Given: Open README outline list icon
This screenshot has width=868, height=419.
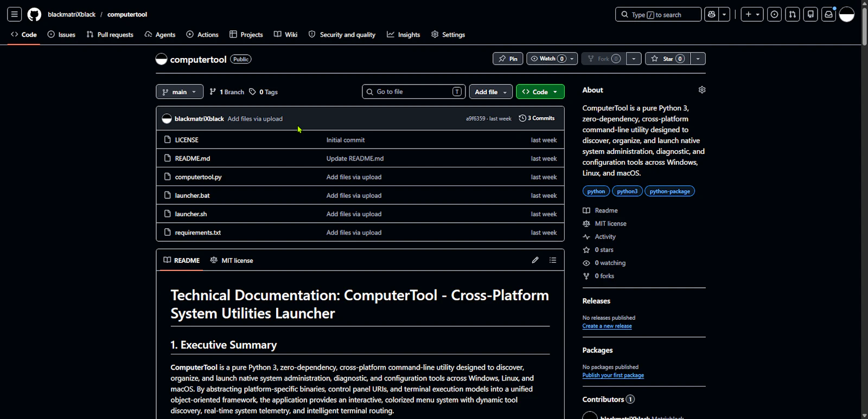Looking at the screenshot, I should 553,260.
